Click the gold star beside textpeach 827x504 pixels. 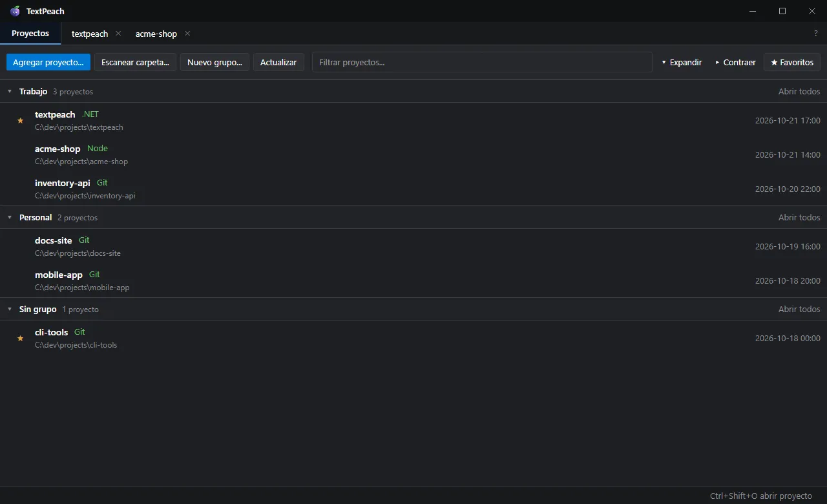pyautogui.click(x=20, y=120)
